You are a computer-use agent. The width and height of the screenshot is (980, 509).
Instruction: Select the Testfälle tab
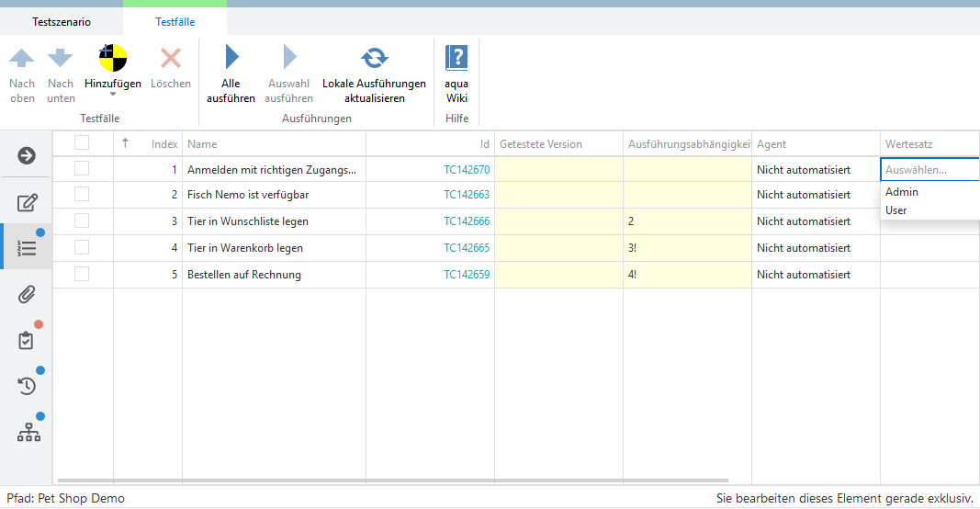coord(175,22)
